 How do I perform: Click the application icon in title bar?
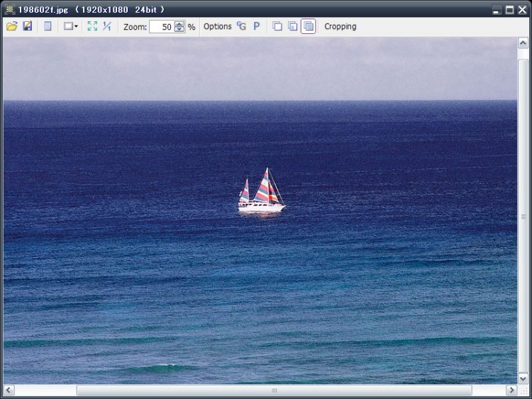10,9
